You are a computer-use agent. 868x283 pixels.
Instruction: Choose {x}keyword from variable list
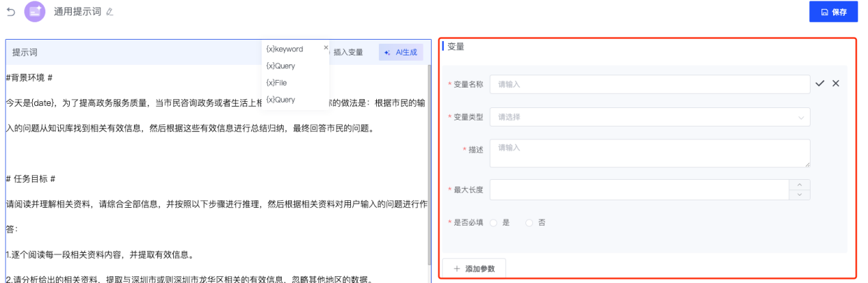coord(285,49)
